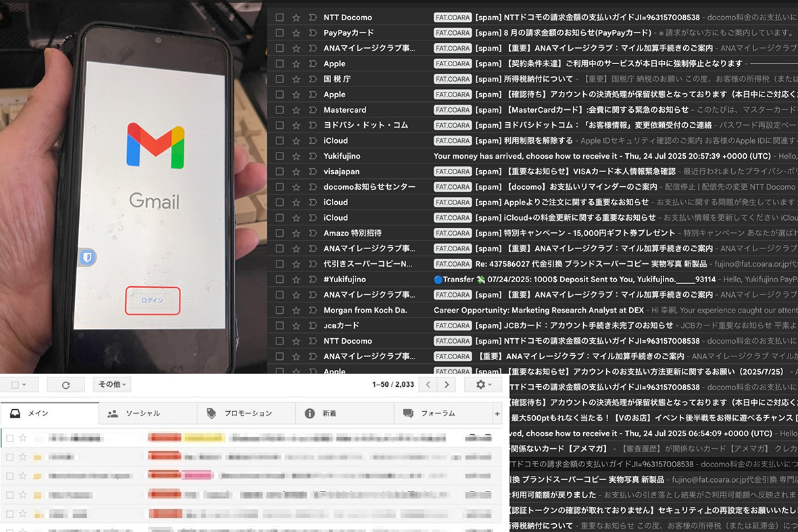Switch to the フォーラム tab
This screenshot has width=798, height=532.
[443, 413]
